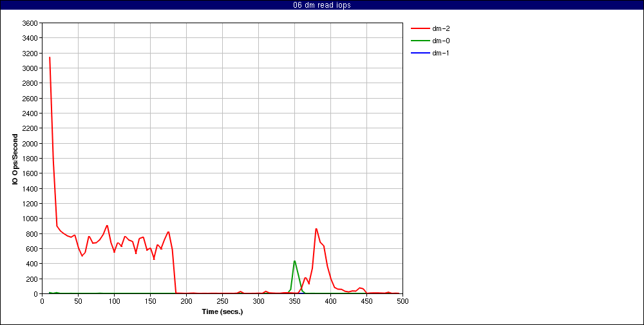644x325 pixels.
Task: Click the 3200 y-axis tick label
Action: (x=31, y=53)
